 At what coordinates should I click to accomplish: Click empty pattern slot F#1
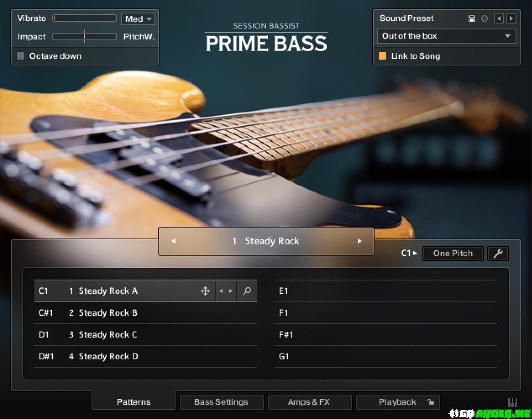point(385,335)
